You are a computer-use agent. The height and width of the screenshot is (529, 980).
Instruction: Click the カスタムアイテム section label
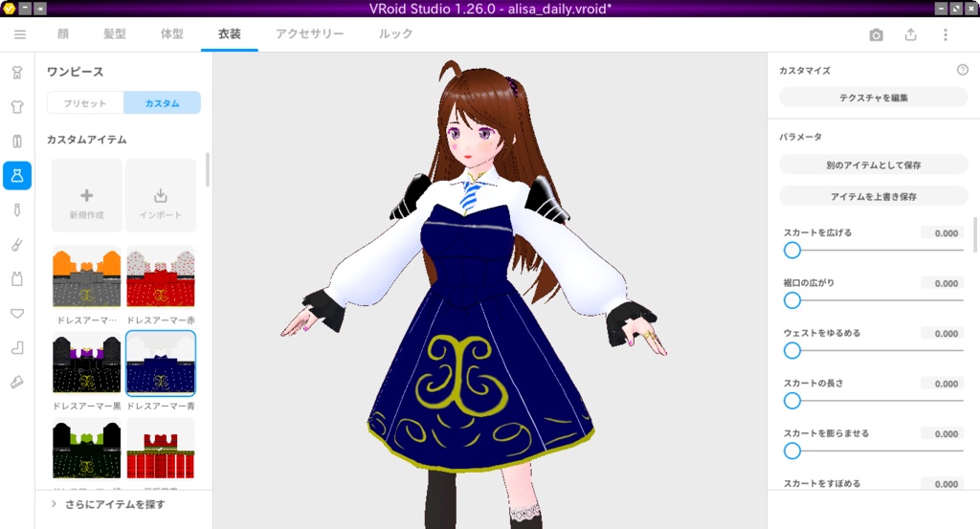tap(87, 140)
